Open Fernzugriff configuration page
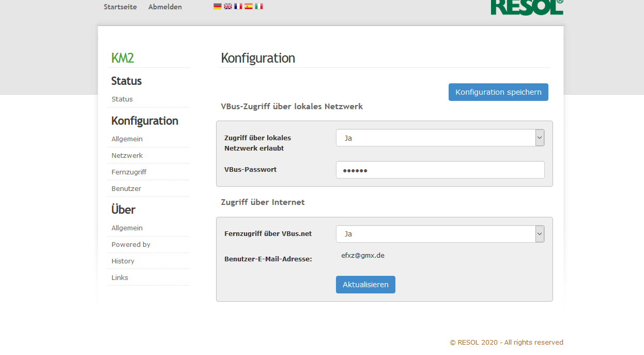The height and width of the screenshot is (355, 644). pyautogui.click(x=129, y=172)
